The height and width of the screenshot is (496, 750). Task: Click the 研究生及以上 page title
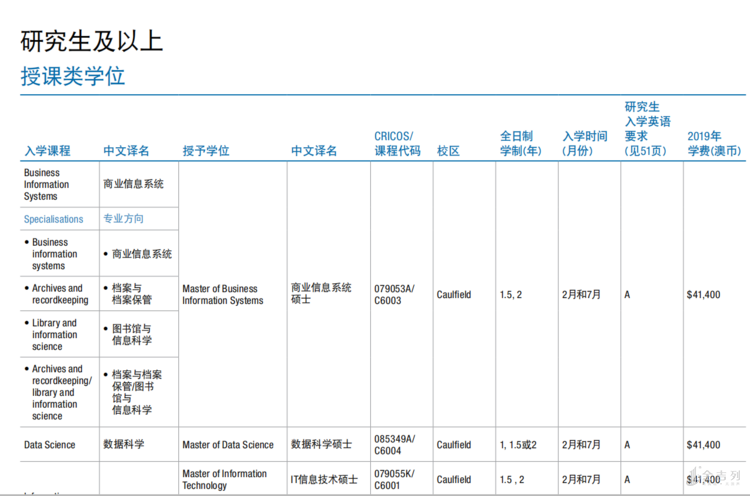tap(92, 41)
